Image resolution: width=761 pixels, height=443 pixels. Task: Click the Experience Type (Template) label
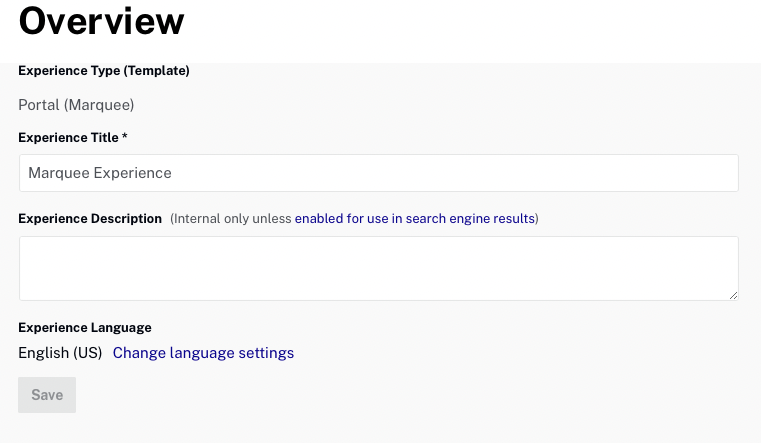(x=104, y=71)
